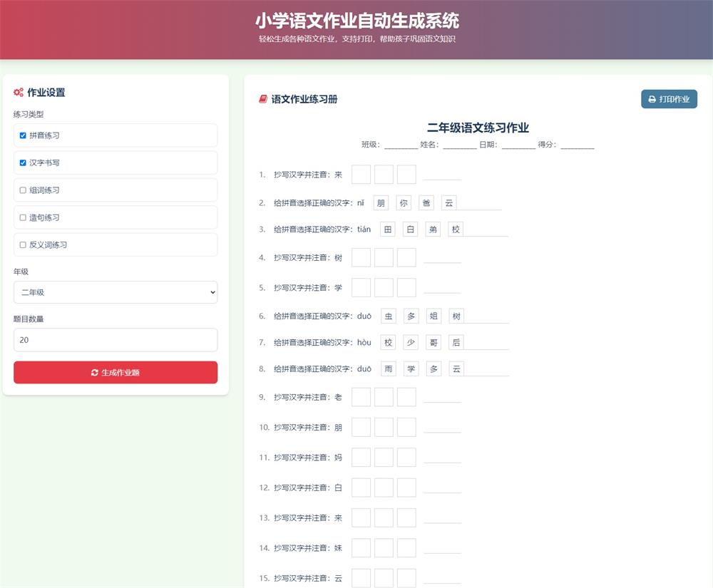
Task: Click the 小学语文作业自动生成系统 page heading
Action: 357,21
